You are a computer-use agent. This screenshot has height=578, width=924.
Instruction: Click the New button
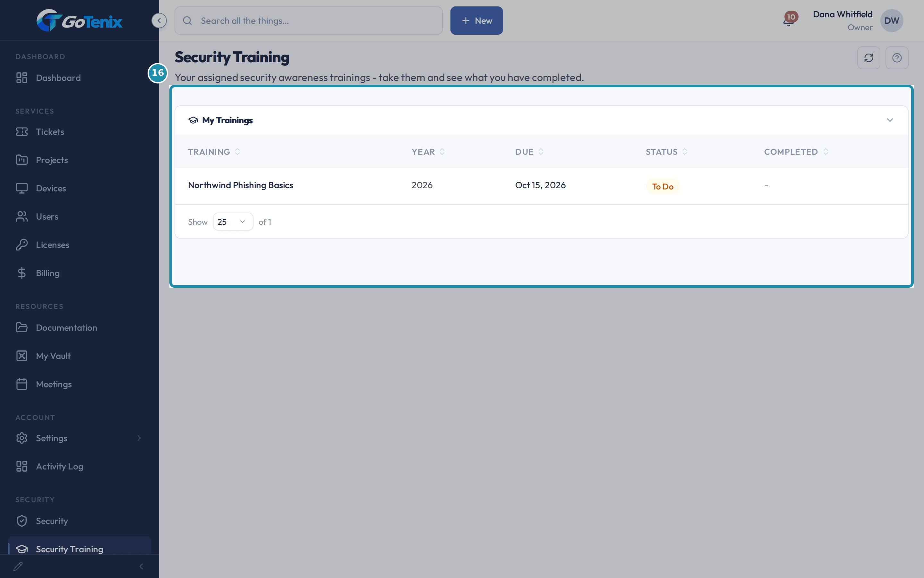click(x=476, y=21)
